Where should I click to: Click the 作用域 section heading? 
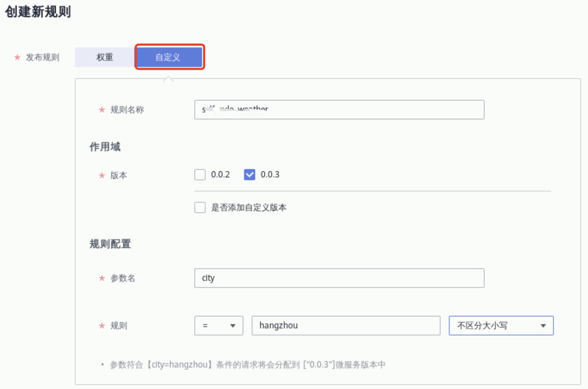click(105, 147)
